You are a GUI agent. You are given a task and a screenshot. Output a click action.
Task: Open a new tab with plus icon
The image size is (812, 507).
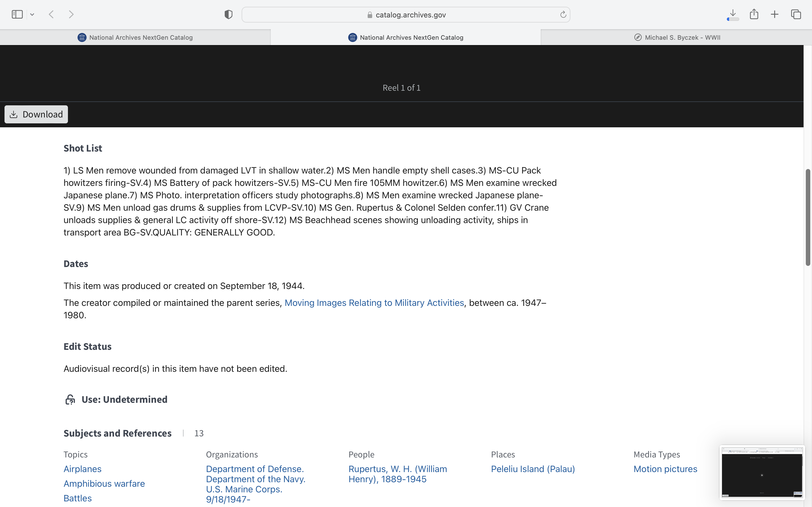tap(775, 14)
